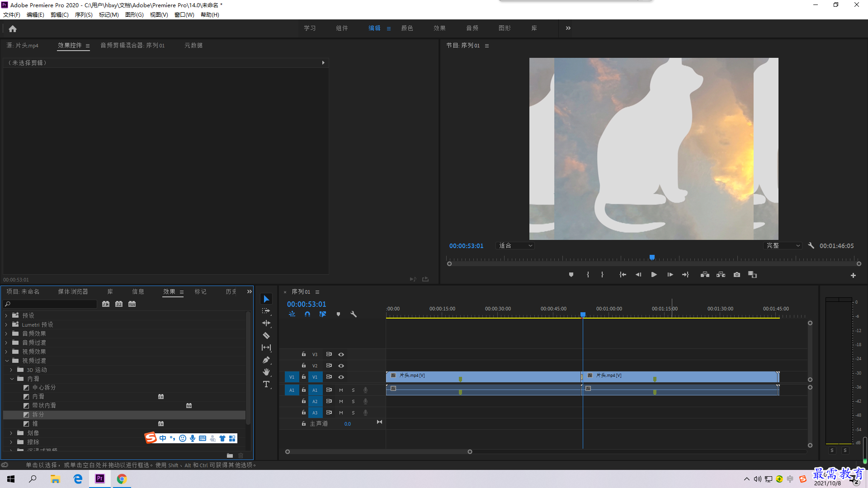Mute track A1
Image resolution: width=868 pixels, height=488 pixels.
pos(341,390)
